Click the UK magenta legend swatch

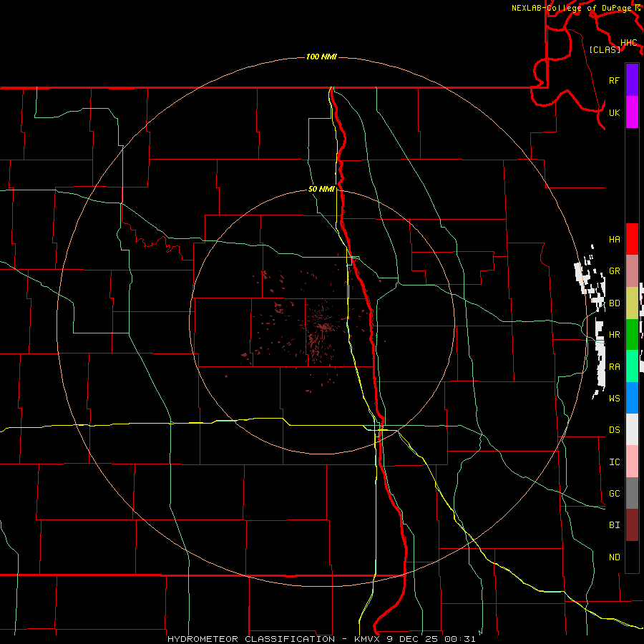632,112
